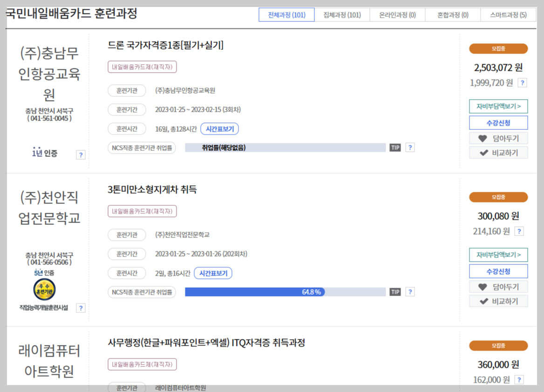
Task: Switch to the 스마트과정 (5) tab
Action: (508, 15)
